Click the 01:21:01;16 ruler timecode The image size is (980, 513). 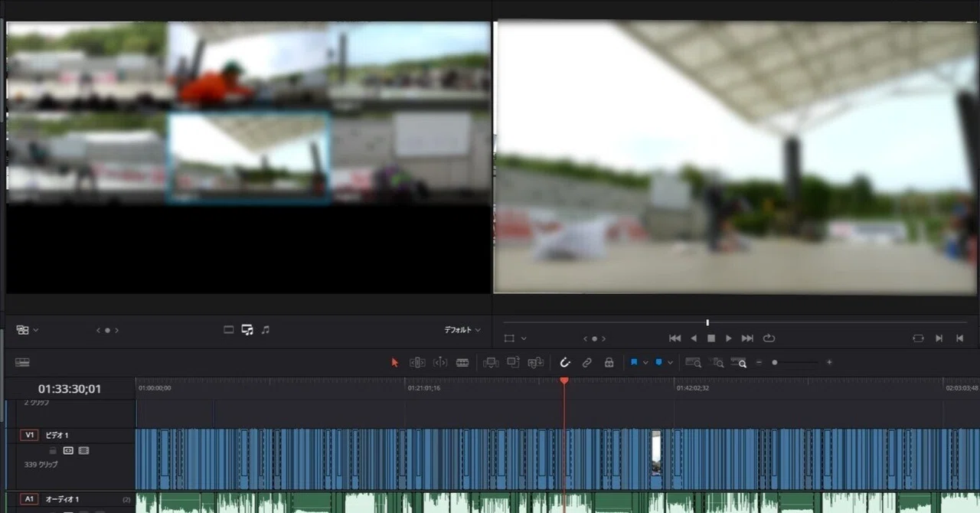click(x=424, y=388)
